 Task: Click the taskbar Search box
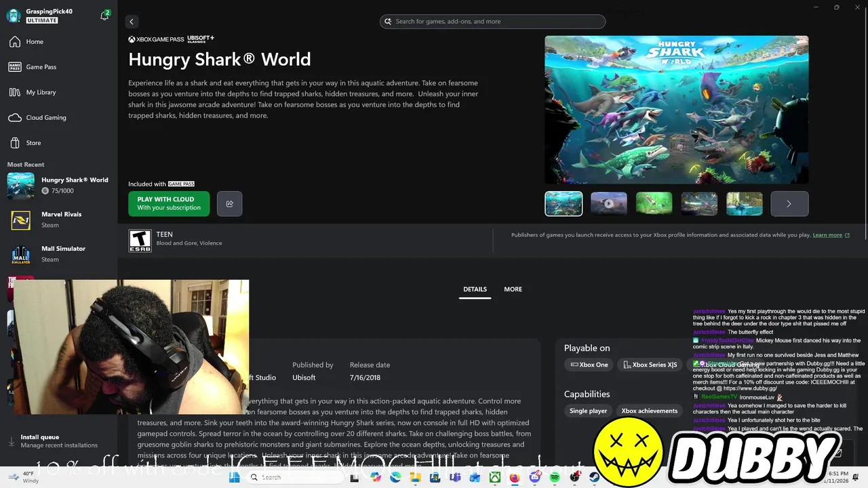(296, 477)
